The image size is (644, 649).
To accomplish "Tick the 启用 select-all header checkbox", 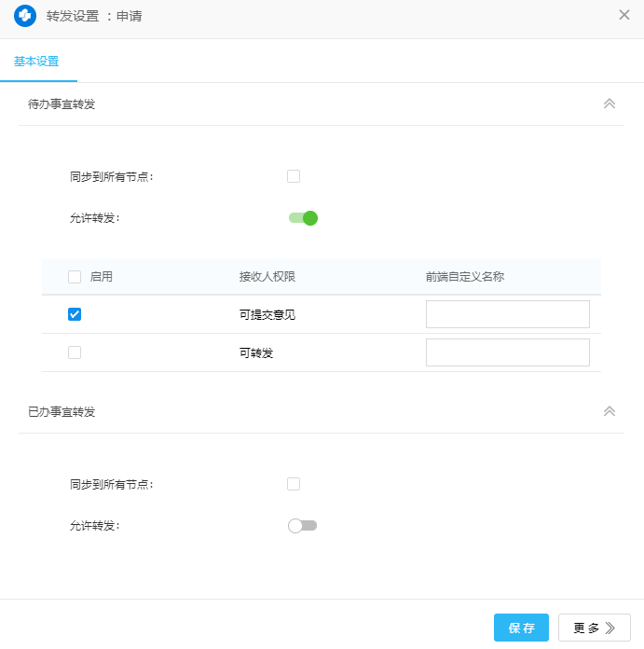I will [x=75, y=276].
